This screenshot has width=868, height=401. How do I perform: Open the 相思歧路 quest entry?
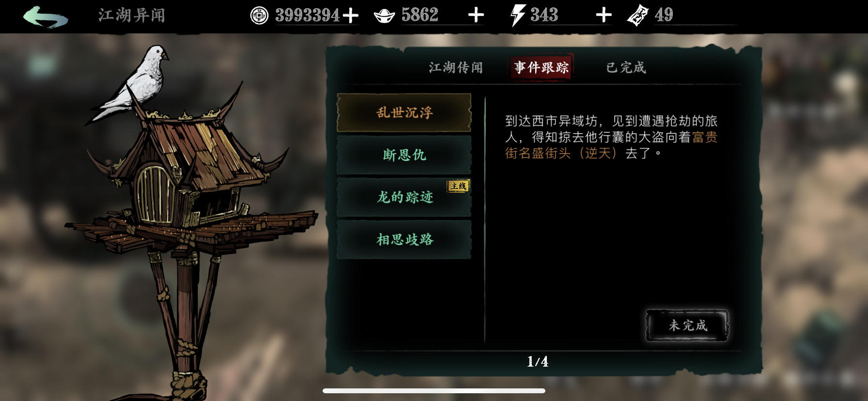tap(404, 239)
